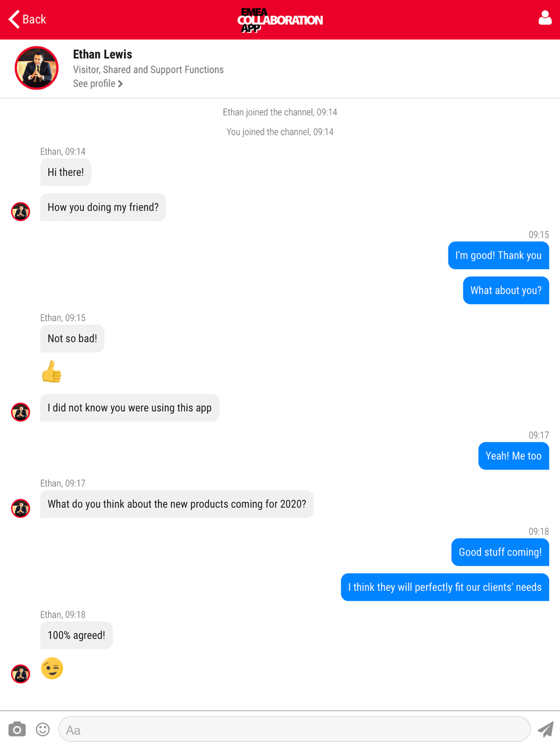Select the 'Hi there!' message bubble
This screenshot has width=560, height=747.
point(66,172)
